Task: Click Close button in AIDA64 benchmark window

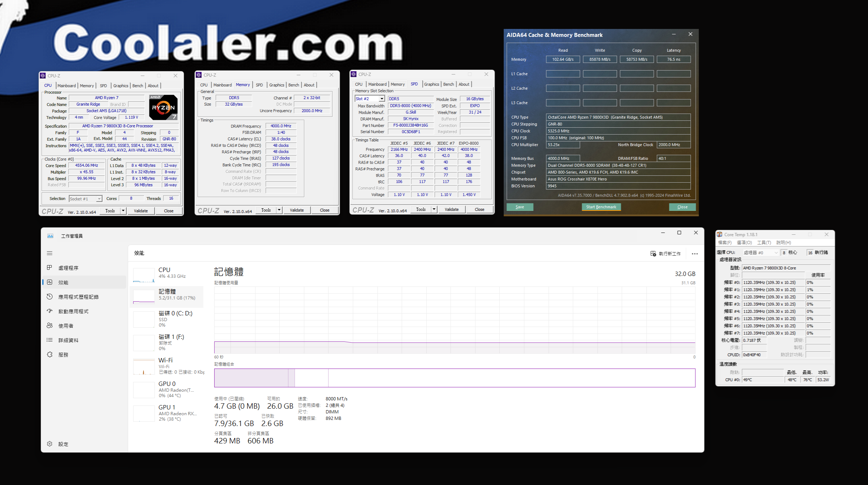Action: coord(682,207)
